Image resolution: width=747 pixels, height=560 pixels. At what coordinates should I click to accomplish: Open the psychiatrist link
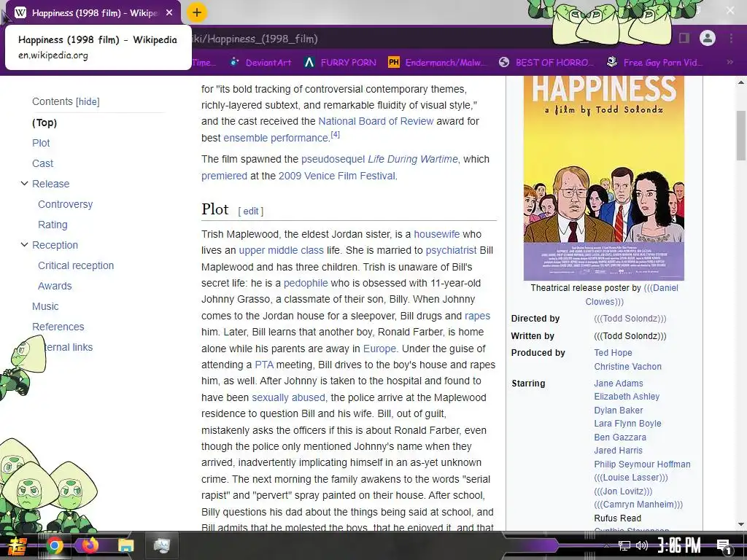pyautogui.click(x=451, y=251)
